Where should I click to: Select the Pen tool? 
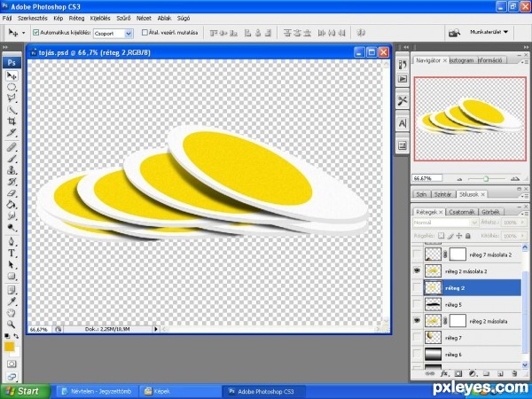[12, 241]
